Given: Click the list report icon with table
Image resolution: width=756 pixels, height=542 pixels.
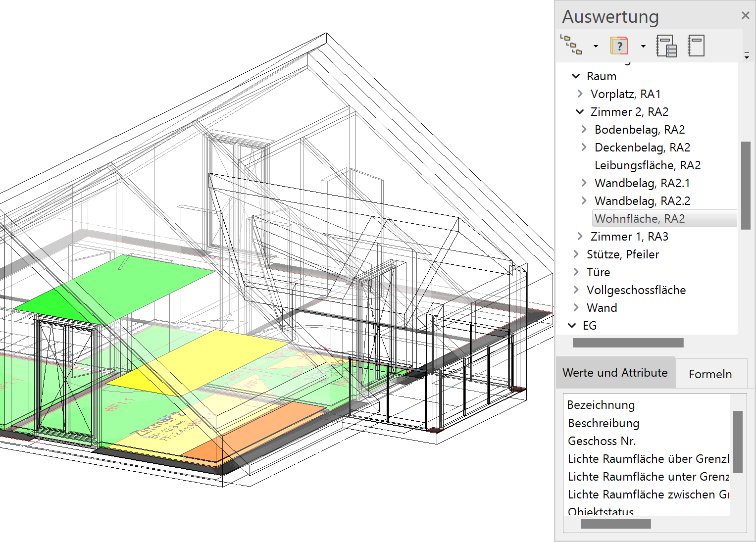Looking at the screenshot, I should tap(666, 46).
